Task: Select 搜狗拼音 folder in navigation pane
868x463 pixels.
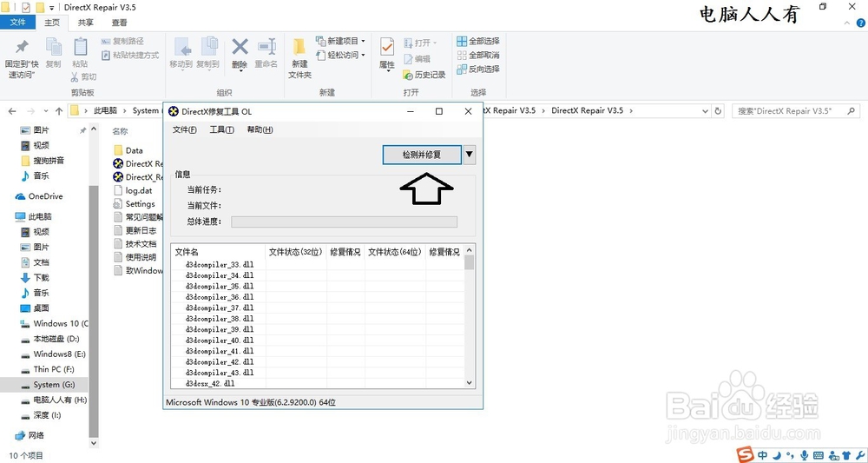Action: (x=42, y=160)
